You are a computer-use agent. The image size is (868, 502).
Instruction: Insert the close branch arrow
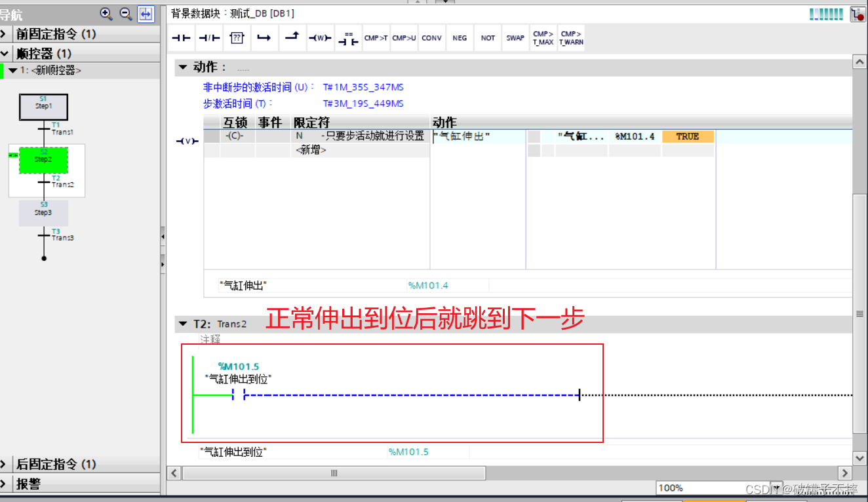pyautogui.click(x=292, y=38)
